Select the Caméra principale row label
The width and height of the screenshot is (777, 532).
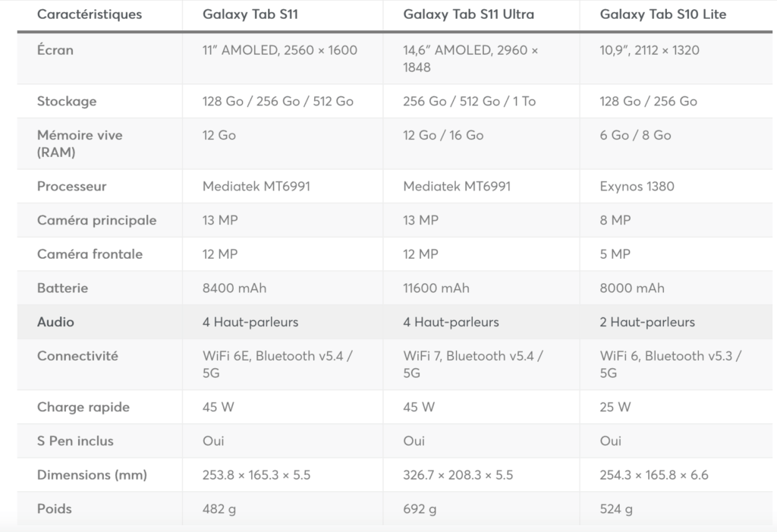coord(96,220)
